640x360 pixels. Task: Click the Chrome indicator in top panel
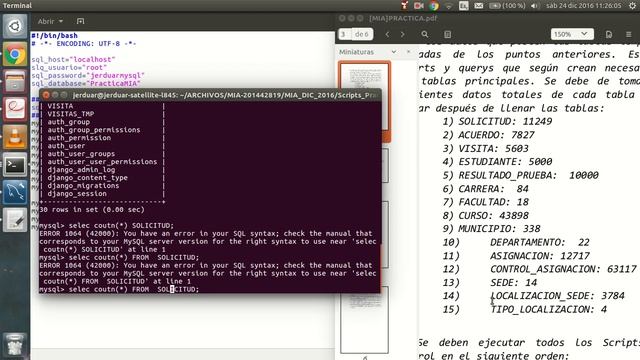433,6
